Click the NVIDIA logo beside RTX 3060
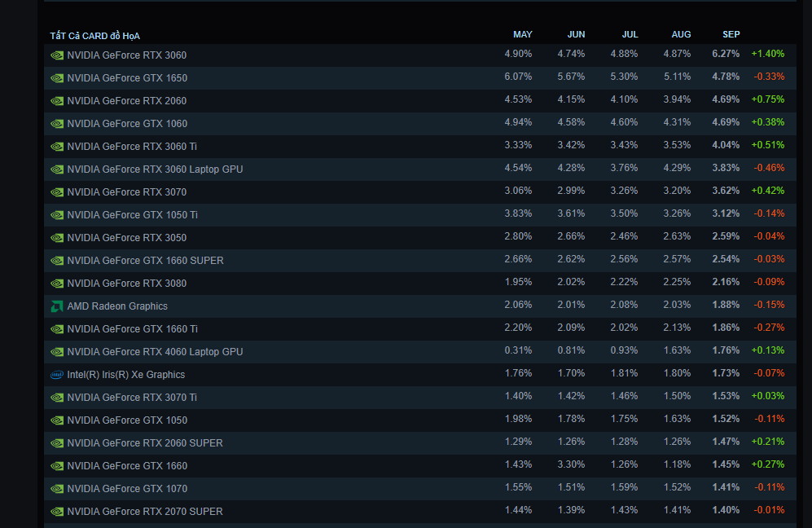This screenshot has height=528, width=812. click(57, 55)
